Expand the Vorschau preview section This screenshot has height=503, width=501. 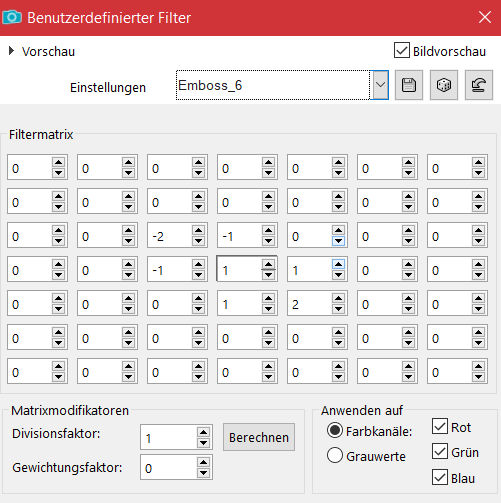pyautogui.click(x=11, y=51)
